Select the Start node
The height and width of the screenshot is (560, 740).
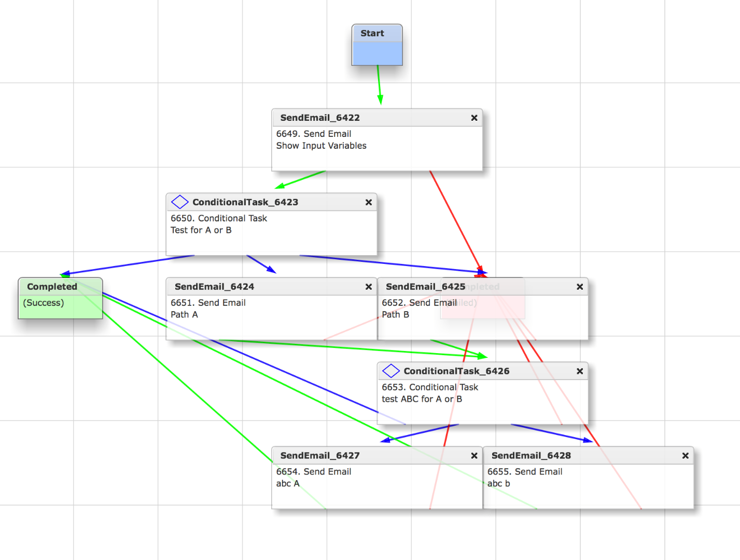377,45
